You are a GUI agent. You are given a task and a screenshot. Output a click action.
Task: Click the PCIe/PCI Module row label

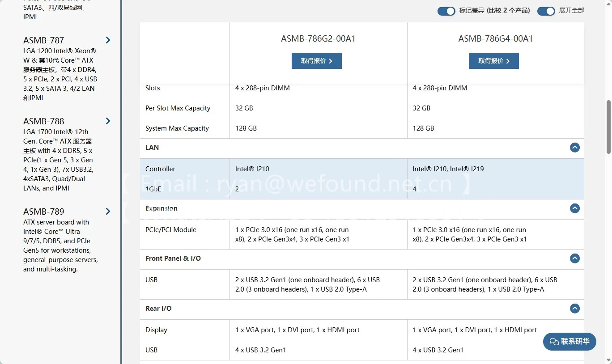click(x=171, y=230)
